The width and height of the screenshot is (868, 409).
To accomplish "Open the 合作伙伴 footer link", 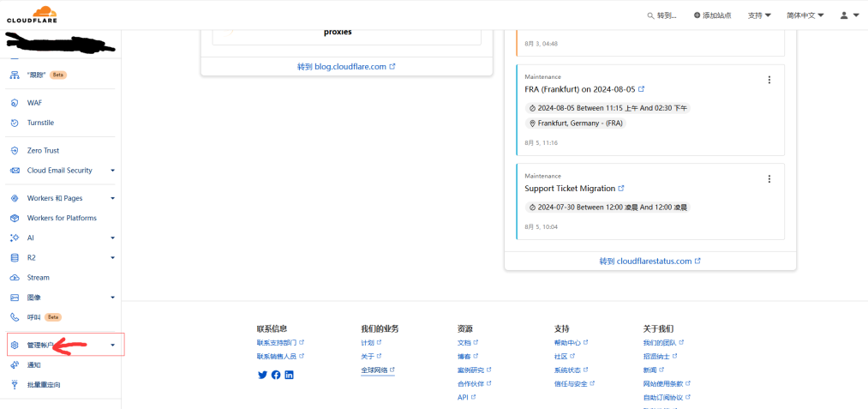I will (475, 383).
